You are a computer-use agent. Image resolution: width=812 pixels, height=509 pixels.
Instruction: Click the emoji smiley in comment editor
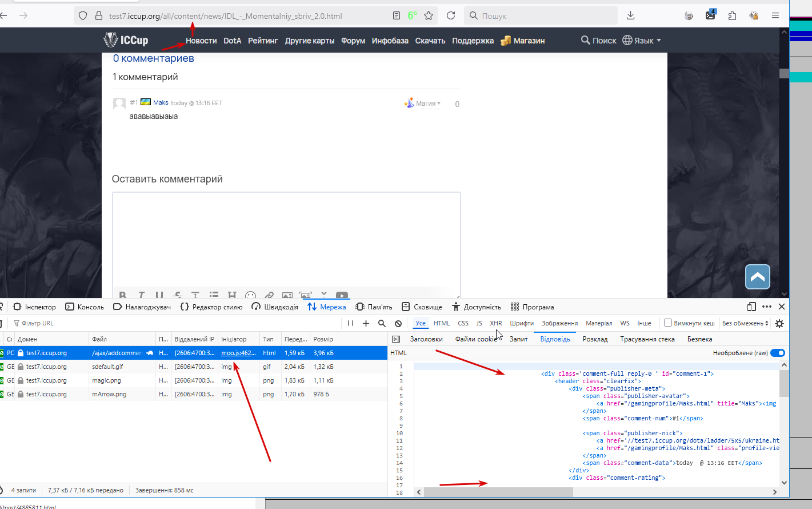tap(250, 296)
